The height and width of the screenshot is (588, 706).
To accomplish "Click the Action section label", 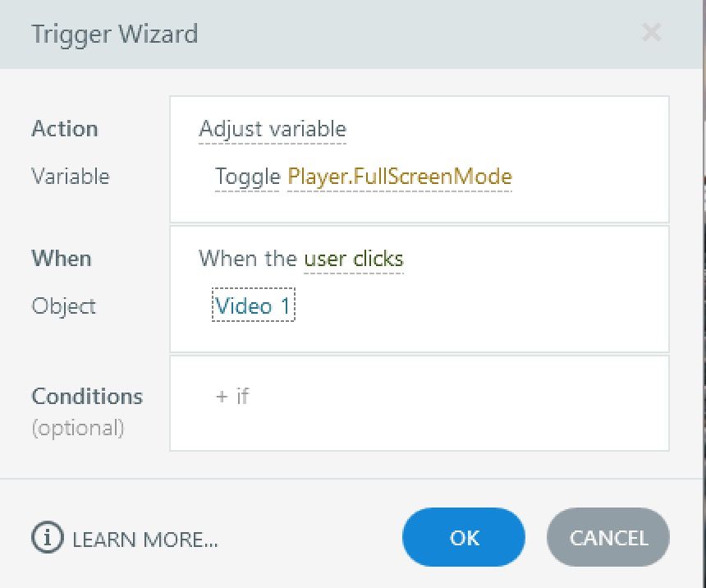I will 65,129.
